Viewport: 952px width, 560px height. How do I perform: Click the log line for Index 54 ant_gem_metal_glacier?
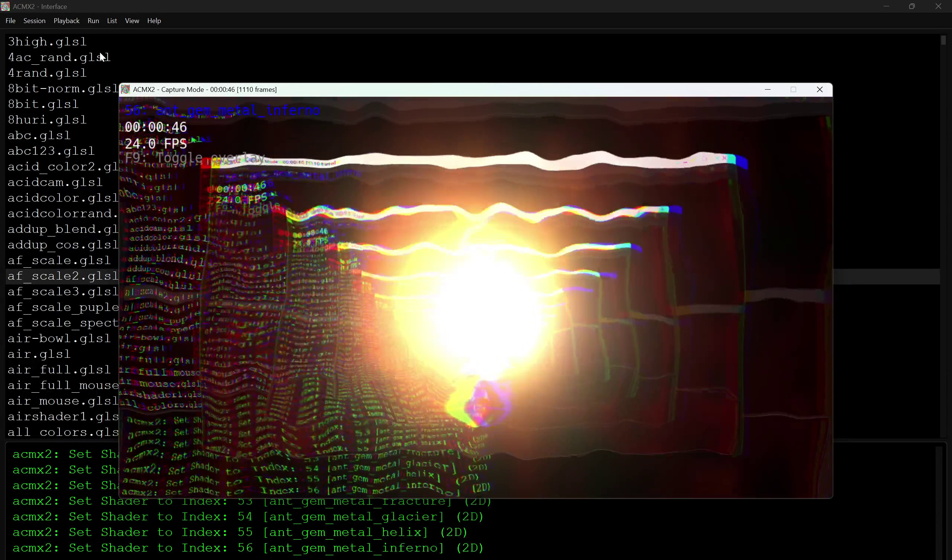coord(248,516)
